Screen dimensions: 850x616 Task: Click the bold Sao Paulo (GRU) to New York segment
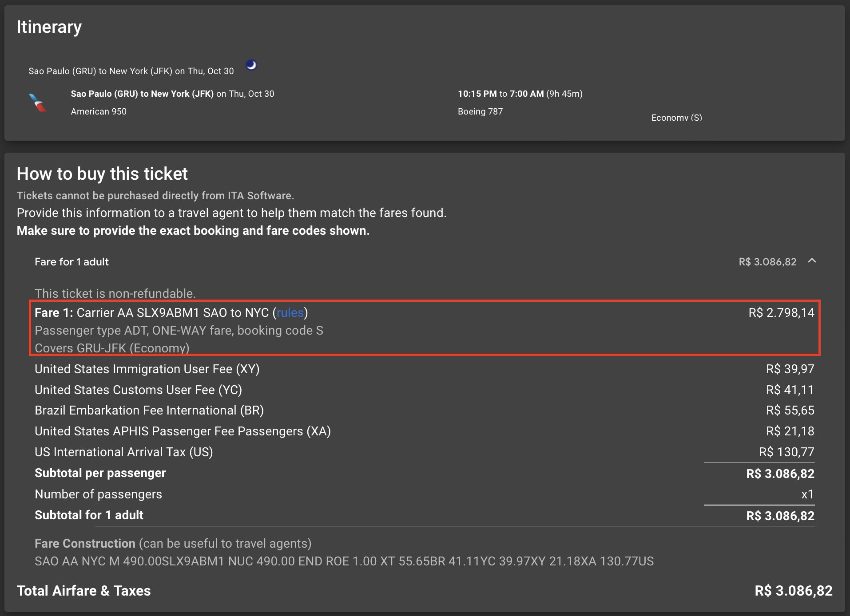click(x=142, y=94)
